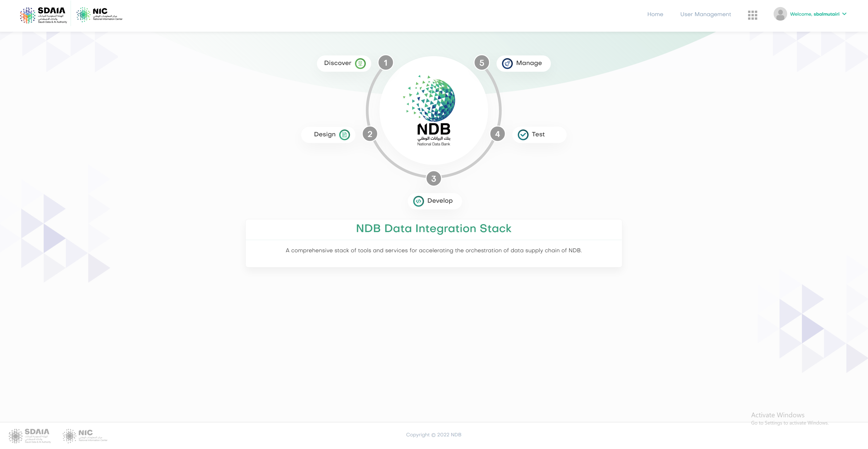Image resolution: width=868 pixels, height=449 pixels.
Task: Click the Test checkmark icon
Action: 523,135
